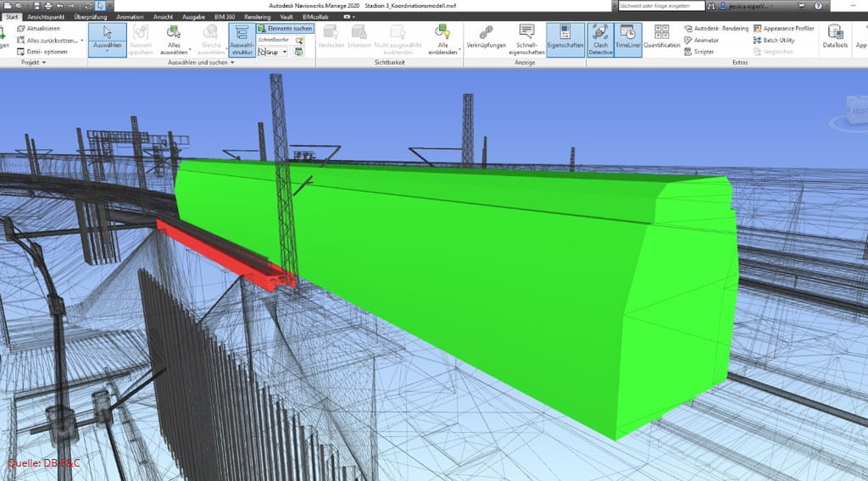Viewport: 868px width, 481px height.
Task: Open Batch Utility
Action: 774,40
